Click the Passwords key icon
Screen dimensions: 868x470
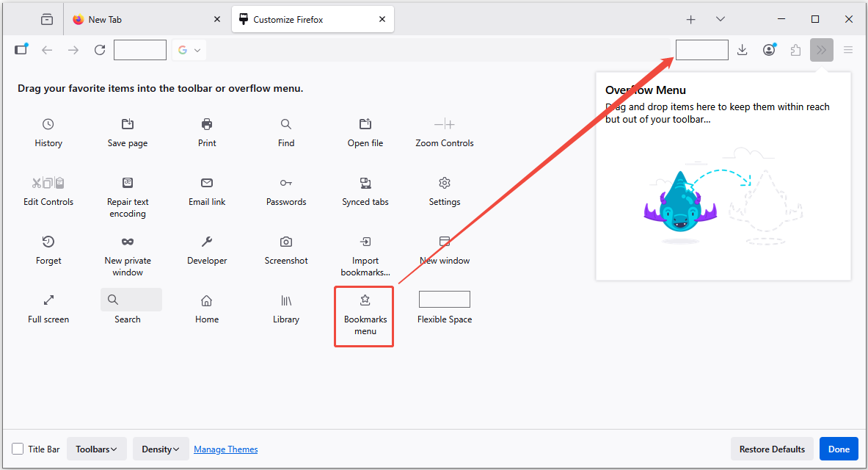[x=285, y=183]
